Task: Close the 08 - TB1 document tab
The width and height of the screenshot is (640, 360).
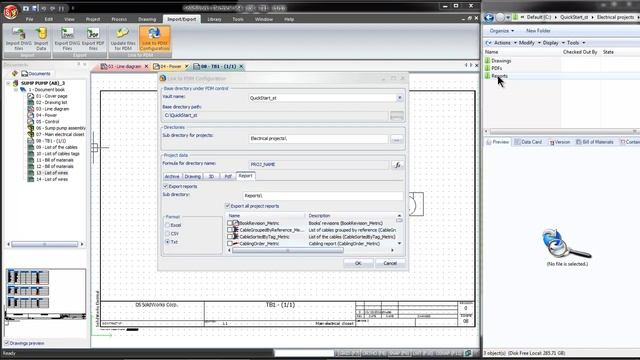Action: click(x=241, y=66)
